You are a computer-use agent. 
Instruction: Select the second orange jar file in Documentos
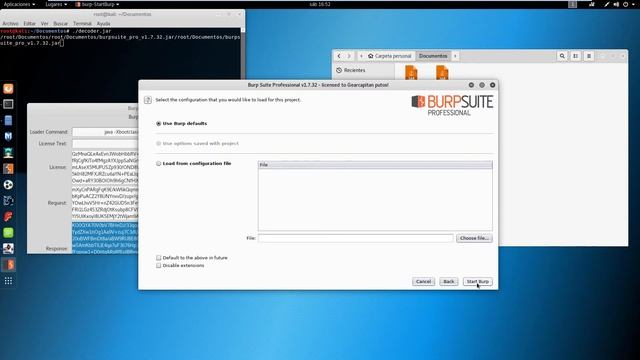point(442,72)
